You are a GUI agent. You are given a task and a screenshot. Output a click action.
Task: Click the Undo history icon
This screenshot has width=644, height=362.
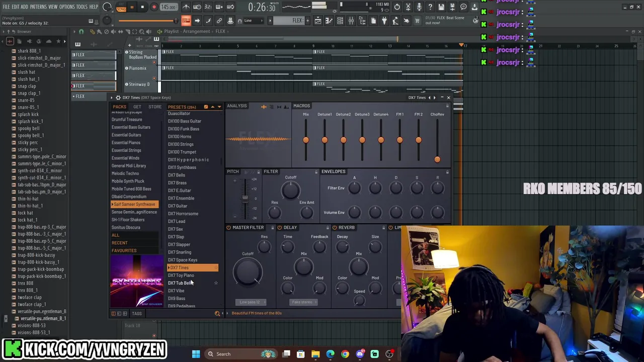click(x=397, y=7)
